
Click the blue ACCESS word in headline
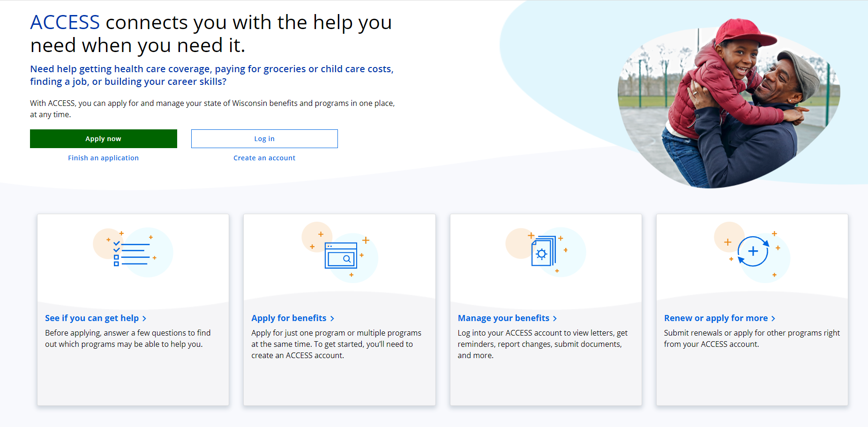click(x=65, y=22)
